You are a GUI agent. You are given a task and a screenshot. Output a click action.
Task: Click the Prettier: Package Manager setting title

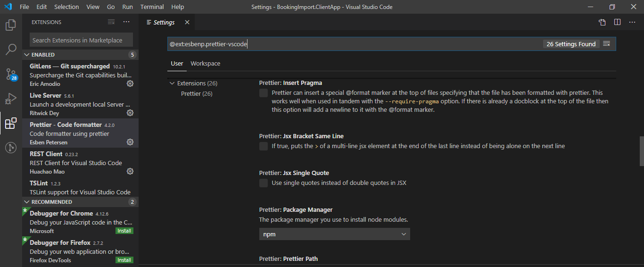click(x=296, y=209)
